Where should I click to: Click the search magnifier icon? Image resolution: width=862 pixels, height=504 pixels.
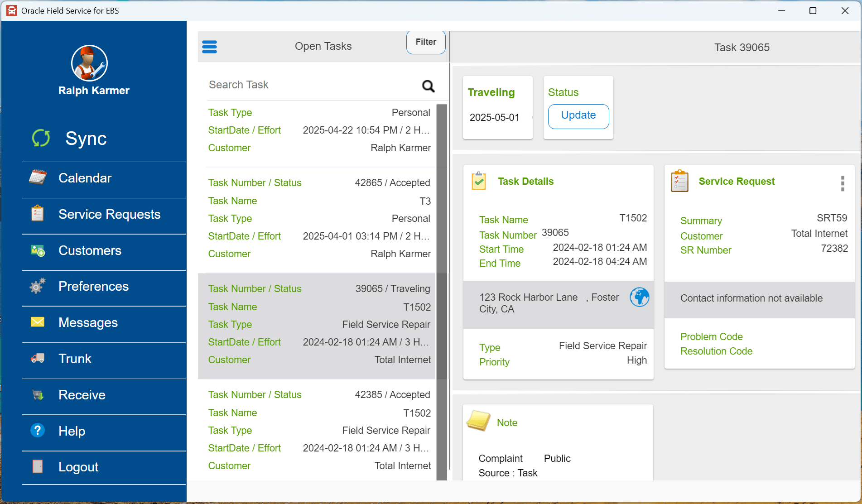point(428,86)
